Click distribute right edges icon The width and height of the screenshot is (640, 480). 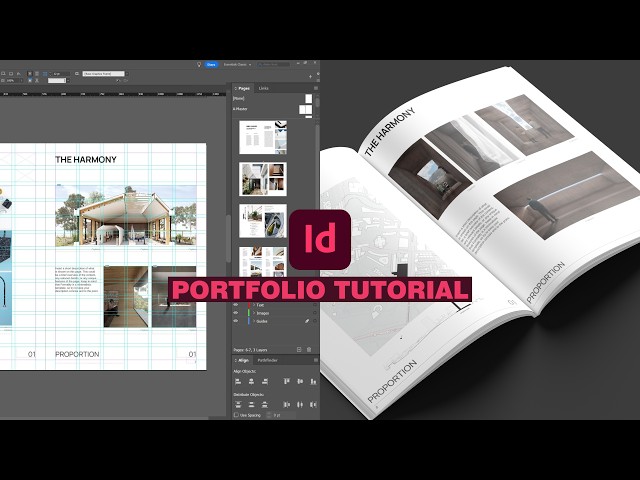pos(313,404)
